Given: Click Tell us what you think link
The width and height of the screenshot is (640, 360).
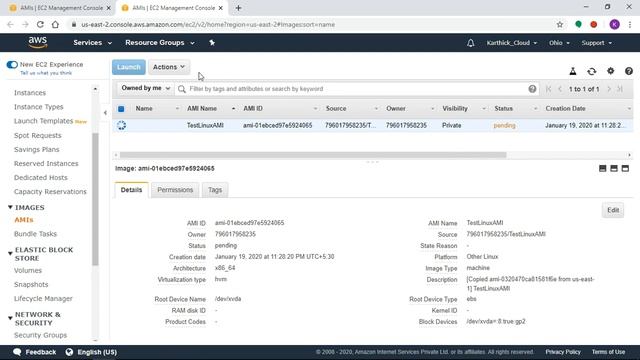Looking at the screenshot, I should point(46,73).
